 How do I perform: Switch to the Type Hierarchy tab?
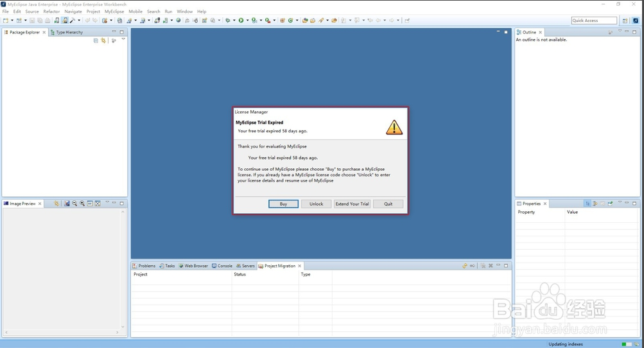point(67,32)
